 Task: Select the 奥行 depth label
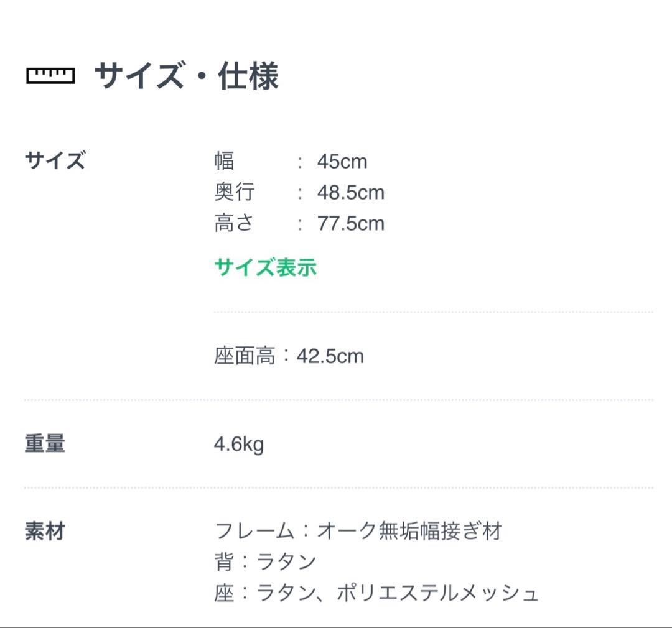[x=234, y=192]
